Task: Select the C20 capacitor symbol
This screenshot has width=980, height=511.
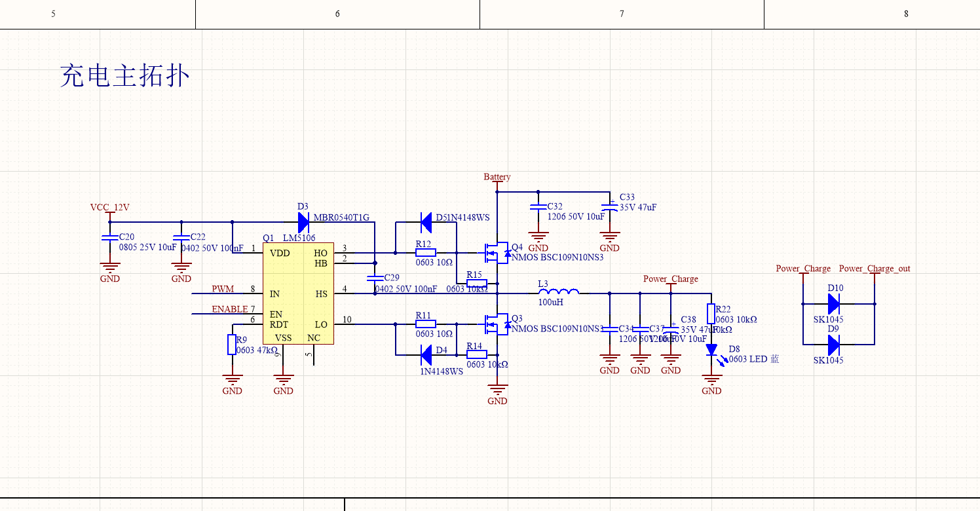Action: tap(109, 238)
